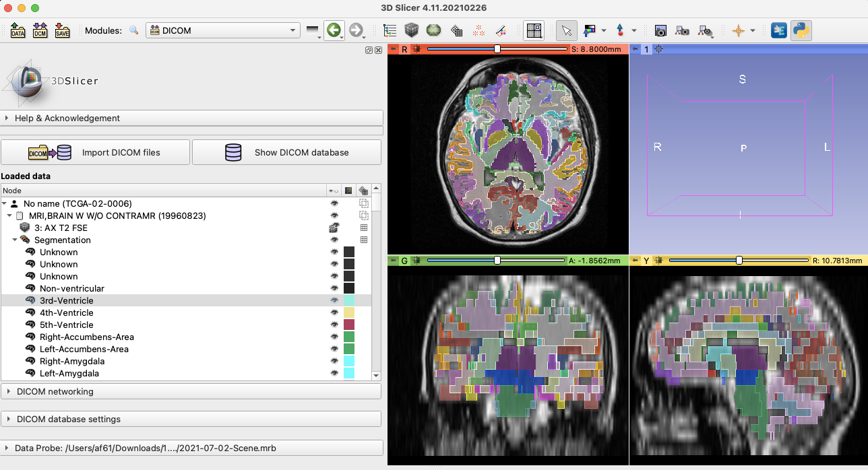
Task: Hide the Segmentation node via eye icon
Action: click(x=334, y=240)
